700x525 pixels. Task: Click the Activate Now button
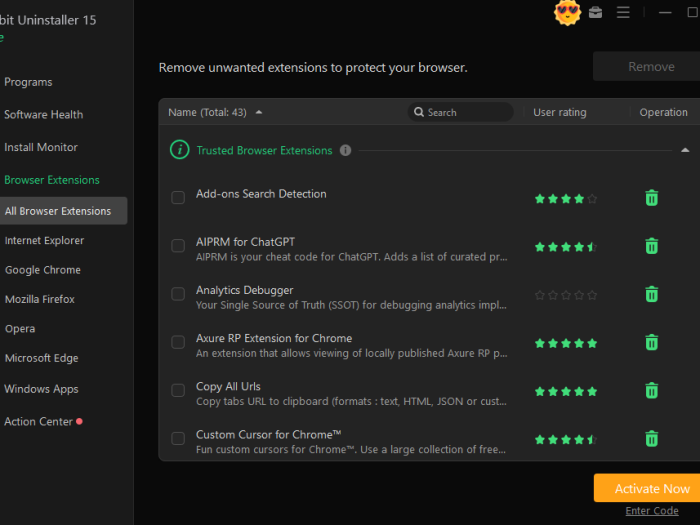(651, 488)
